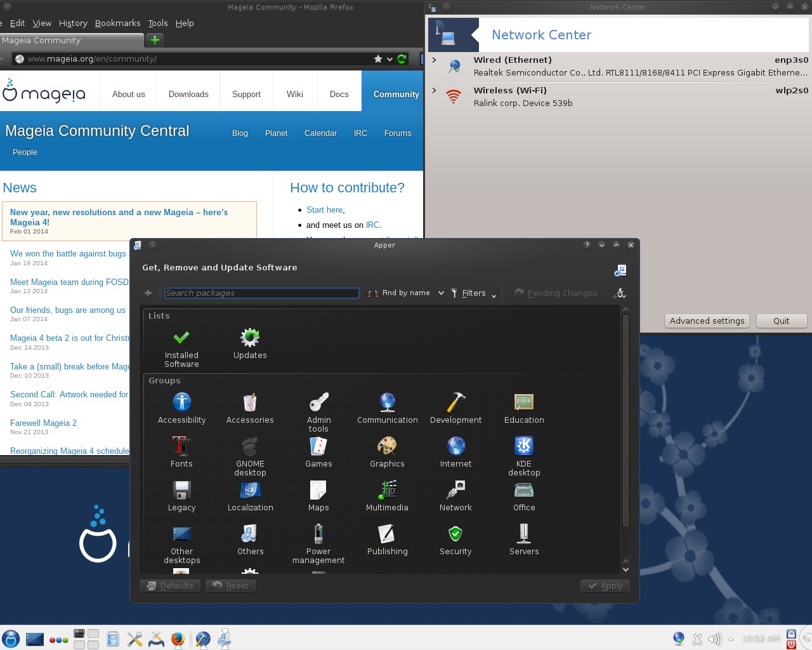Open a new Firefox tab
The image size is (812, 650).
[155, 40]
